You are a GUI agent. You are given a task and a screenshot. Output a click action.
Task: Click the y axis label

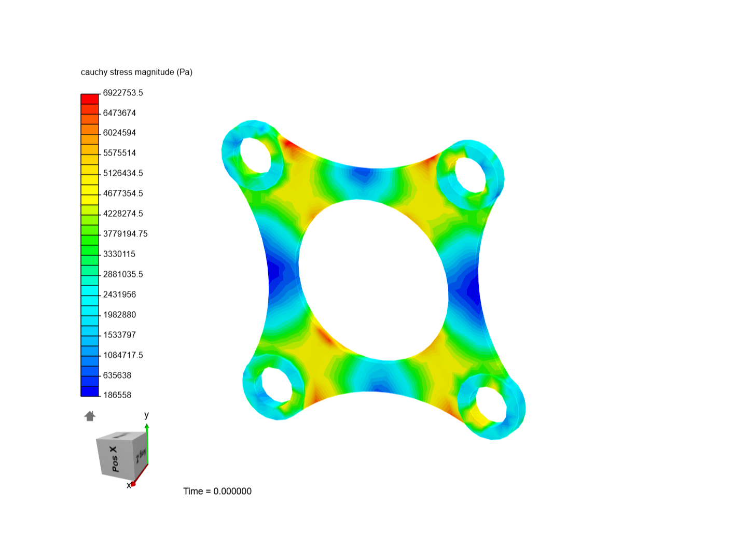(146, 415)
